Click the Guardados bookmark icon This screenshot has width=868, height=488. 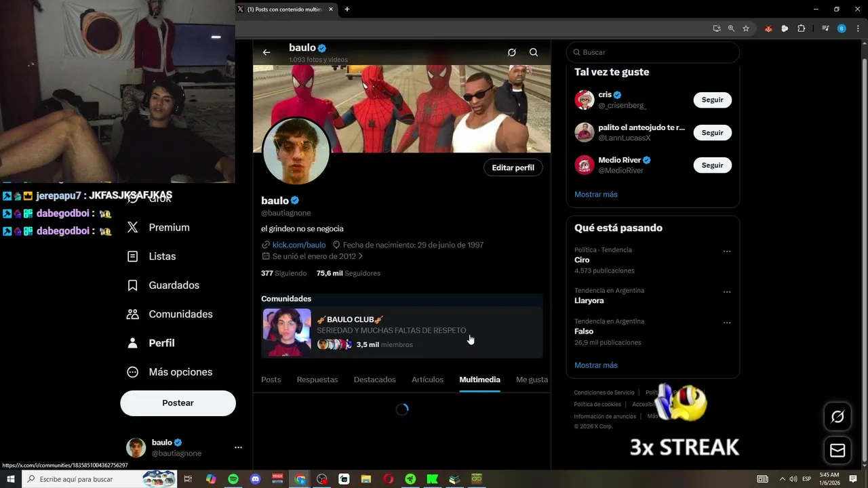pos(133,285)
